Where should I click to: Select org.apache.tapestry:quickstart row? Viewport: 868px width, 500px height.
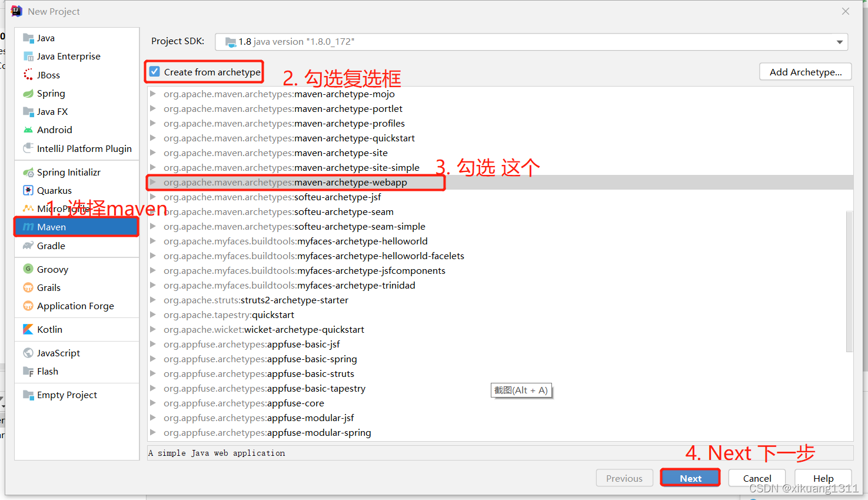[500, 314]
